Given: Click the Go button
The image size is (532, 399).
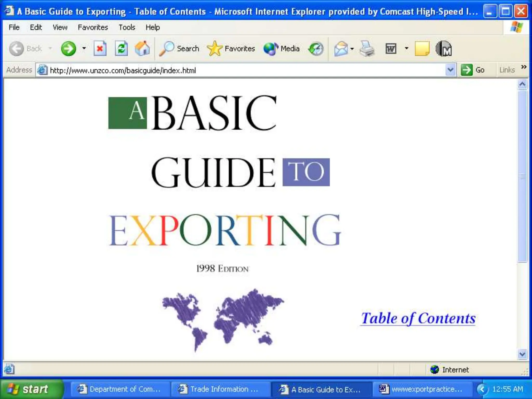Looking at the screenshot, I should (473, 70).
